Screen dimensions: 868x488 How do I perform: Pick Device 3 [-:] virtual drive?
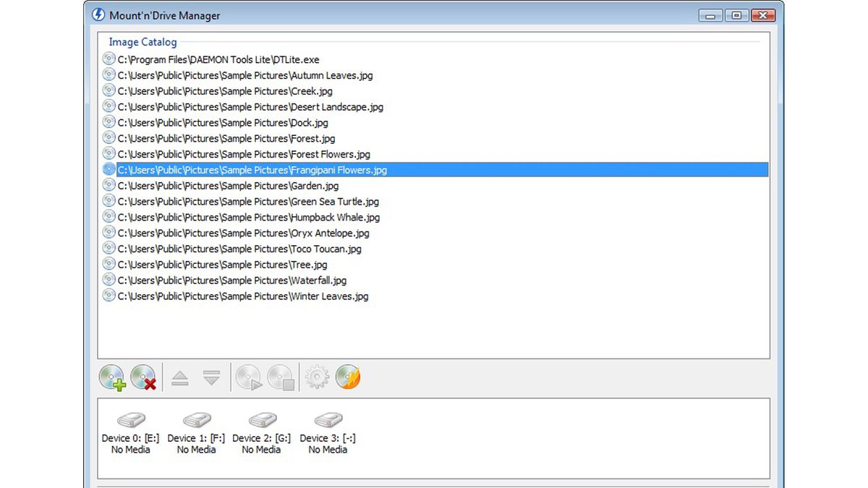pyautogui.click(x=328, y=433)
